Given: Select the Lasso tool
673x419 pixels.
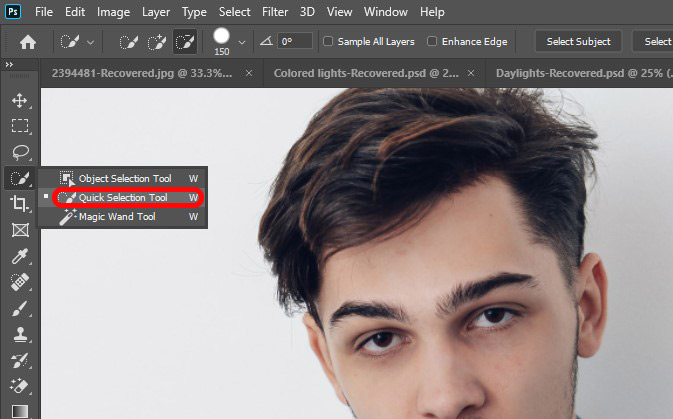Looking at the screenshot, I should coord(20,152).
